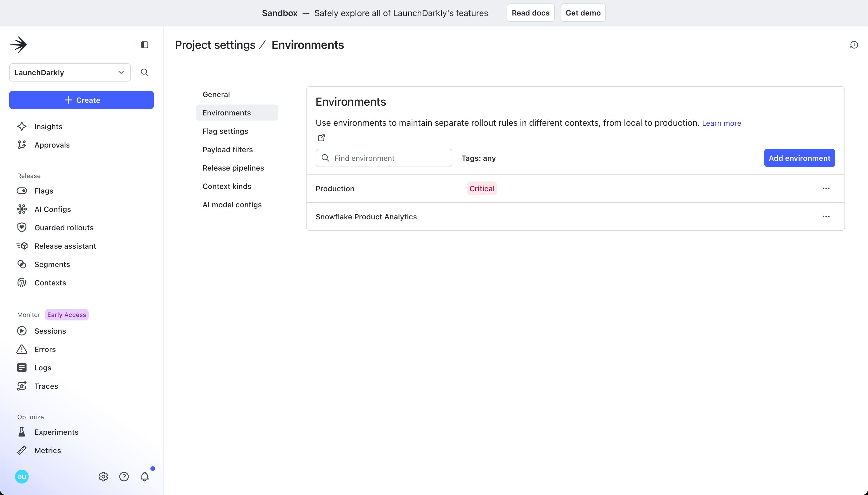This screenshot has width=868, height=495.
Task: Click the AI Configs node icon
Action: 22,209
